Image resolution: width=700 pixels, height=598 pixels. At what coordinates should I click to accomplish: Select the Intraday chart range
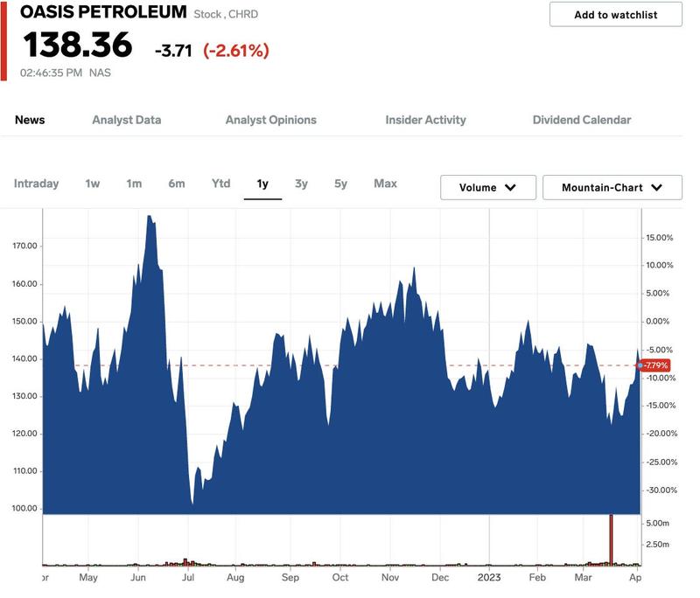pos(36,184)
